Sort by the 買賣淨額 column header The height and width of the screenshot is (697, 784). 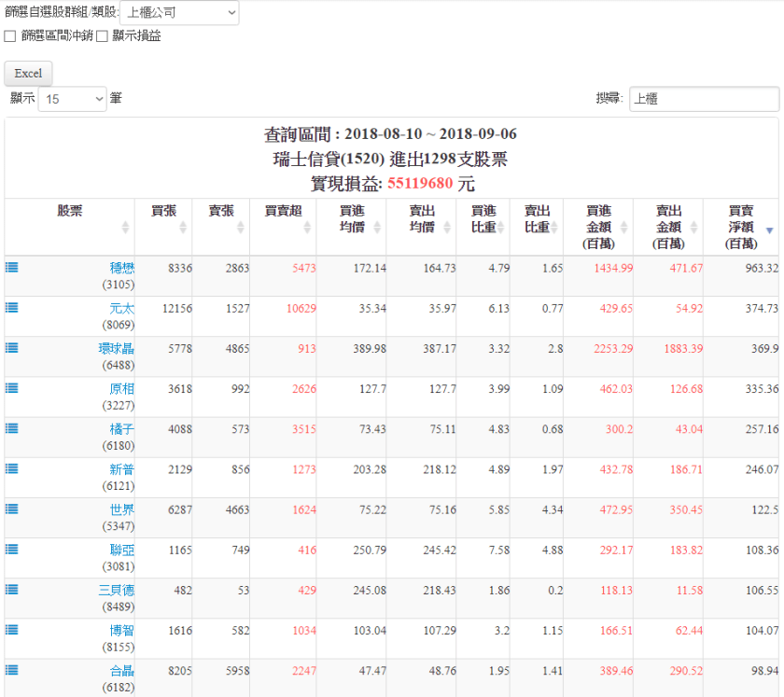(741, 227)
